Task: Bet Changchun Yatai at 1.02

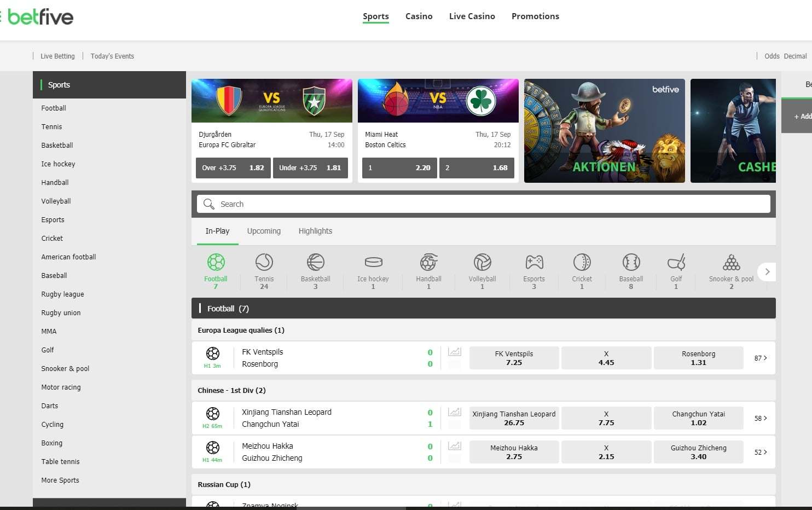Action: 698,418
